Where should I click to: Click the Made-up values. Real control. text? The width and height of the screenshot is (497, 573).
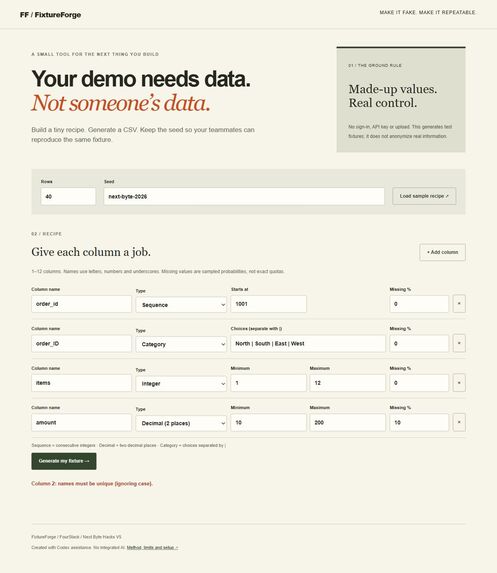click(392, 96)
